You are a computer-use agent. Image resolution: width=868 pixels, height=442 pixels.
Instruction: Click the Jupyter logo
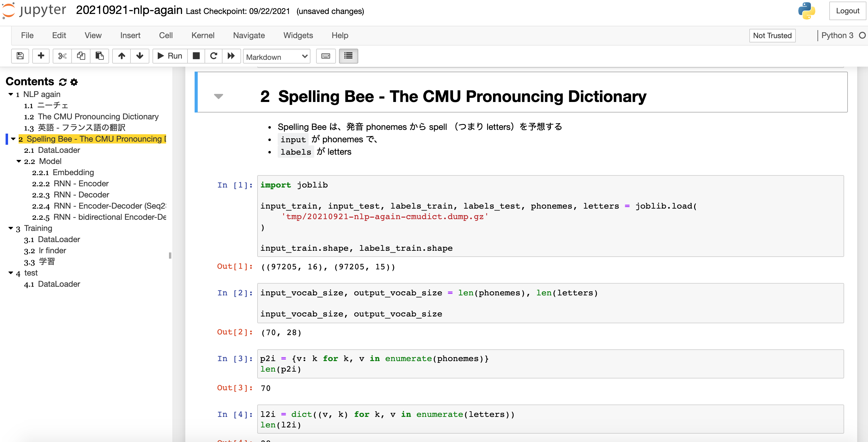[34, 11]
